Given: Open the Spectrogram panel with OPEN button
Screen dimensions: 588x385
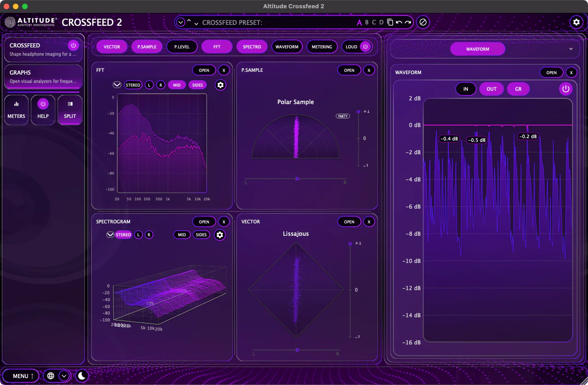Looking at the screenshot, I should tap(204, 222).
